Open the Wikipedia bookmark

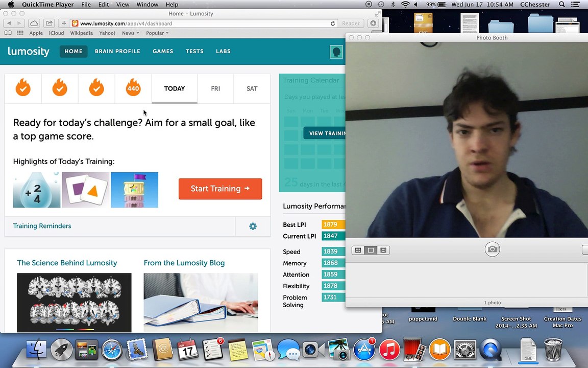(x=81, y=33)
